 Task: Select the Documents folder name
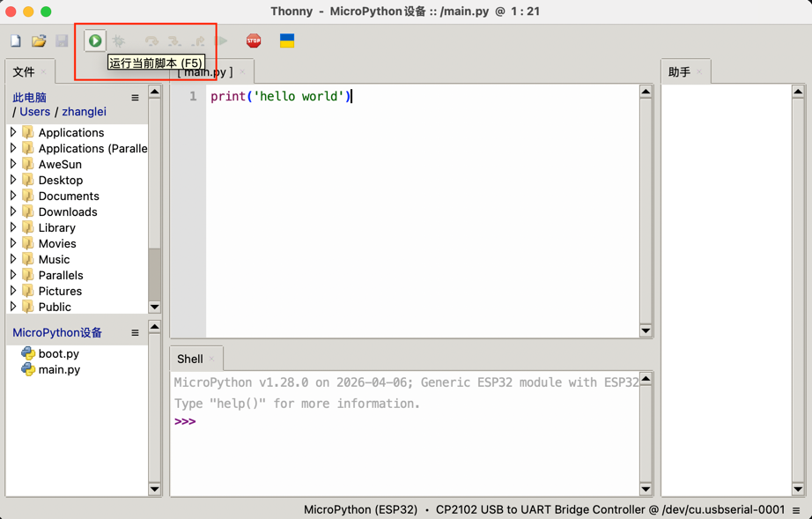[x=69, y=196]
